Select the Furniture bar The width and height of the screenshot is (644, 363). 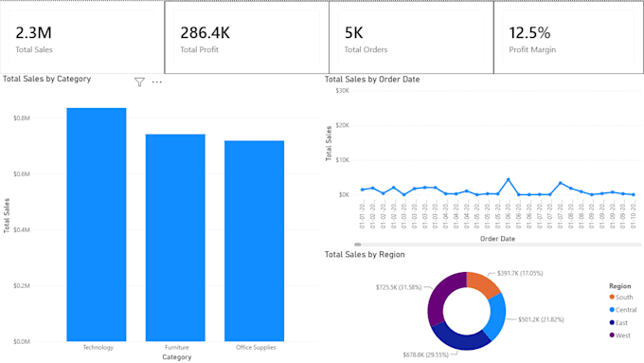(x=175, y=238)
